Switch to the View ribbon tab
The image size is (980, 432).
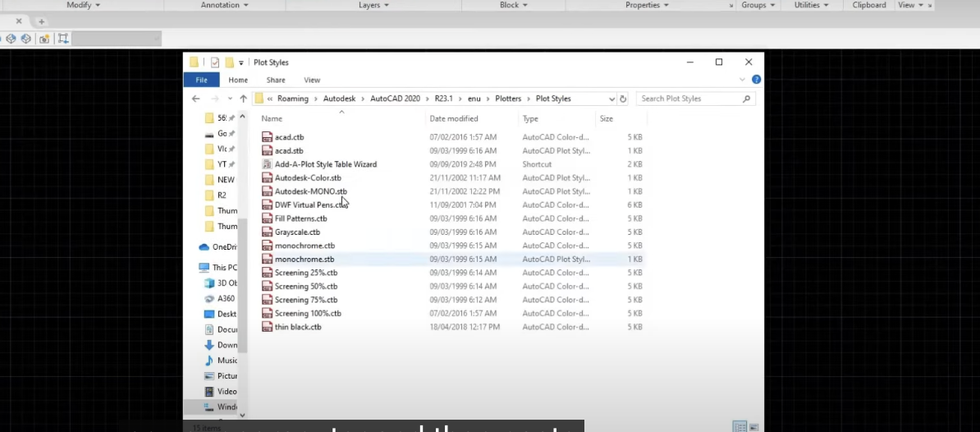312,80
